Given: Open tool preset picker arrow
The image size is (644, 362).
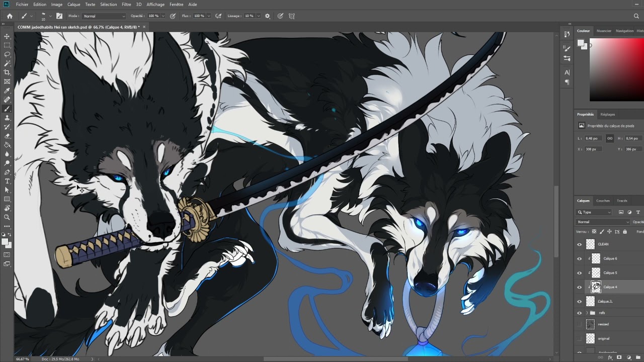Looking at the screenshot, I should (x=31, y=16).
